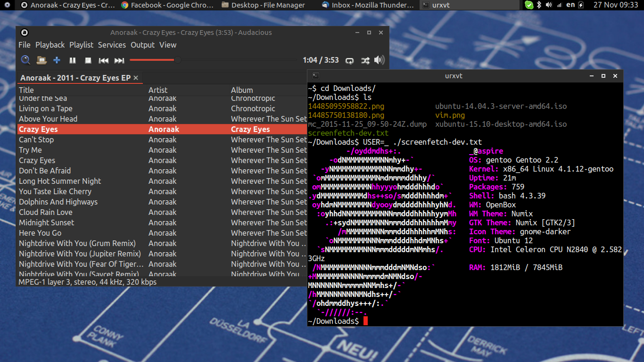Switch to Desktop - File Manager taskbar entry
The image size is (644, 362).
pyautogui.click(x=269, y=5)
